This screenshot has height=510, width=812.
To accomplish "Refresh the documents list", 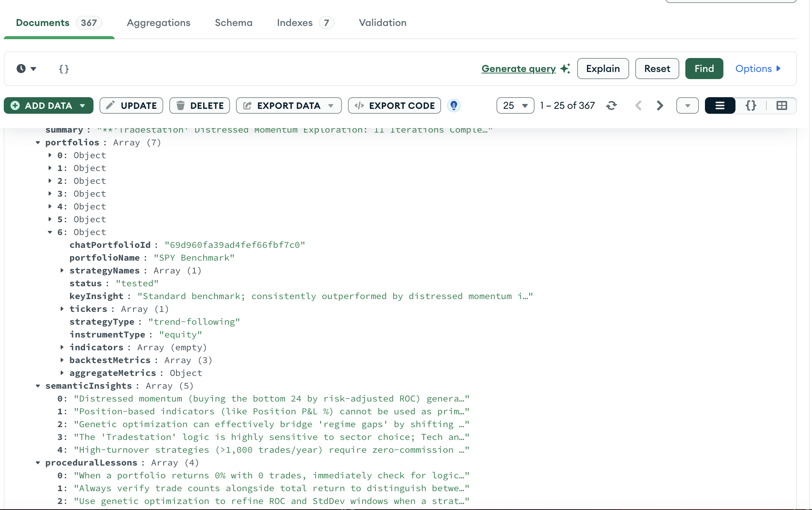I will (611, 105).
